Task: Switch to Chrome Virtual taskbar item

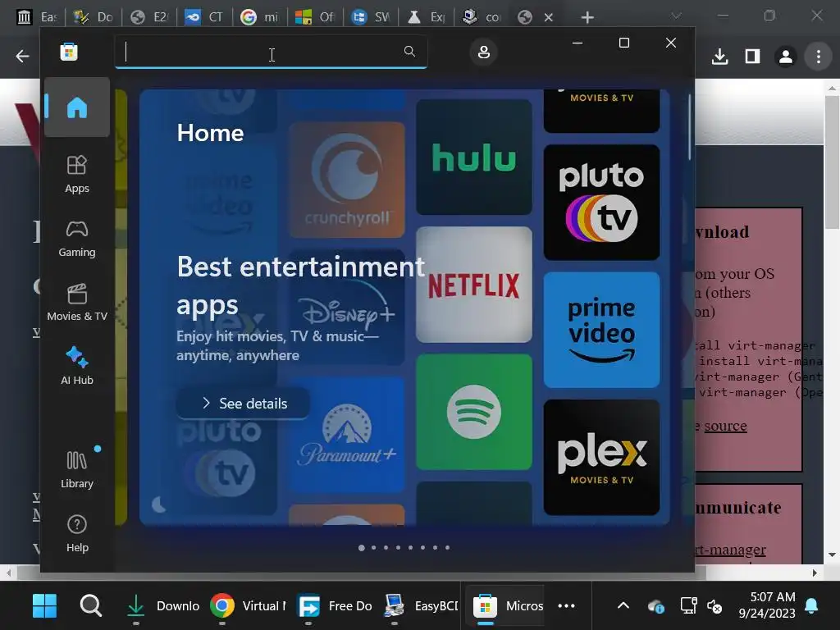Action: pyautogui.click(x=249, y=606)
